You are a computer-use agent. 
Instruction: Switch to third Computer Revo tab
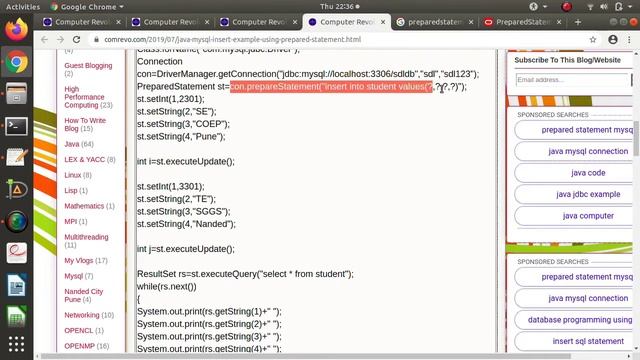click(259, 22)
